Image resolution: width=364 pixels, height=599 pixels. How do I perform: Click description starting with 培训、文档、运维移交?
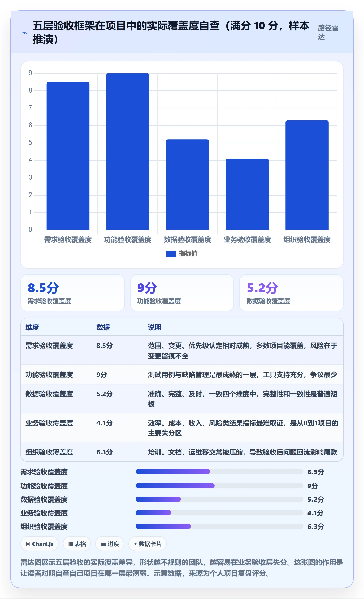243,452
